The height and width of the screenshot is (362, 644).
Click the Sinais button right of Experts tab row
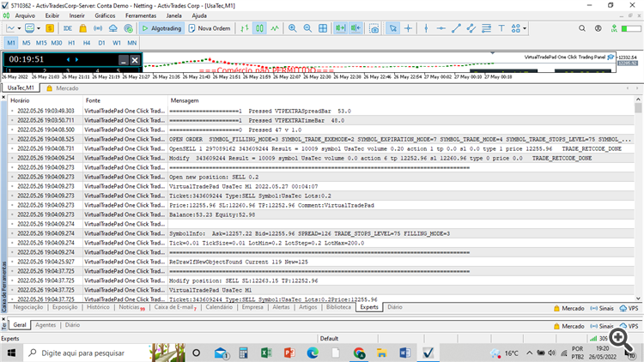[x=602, y=308]
